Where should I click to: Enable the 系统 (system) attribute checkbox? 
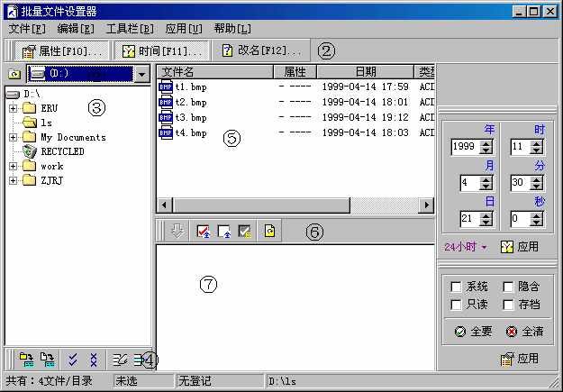(x=456, y=287)
